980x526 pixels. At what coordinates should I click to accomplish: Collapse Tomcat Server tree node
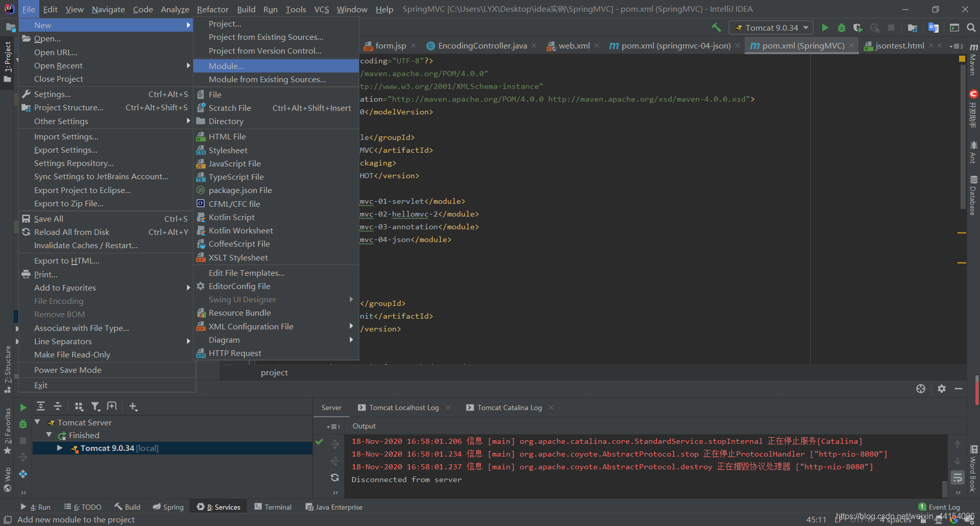[37, 422]
